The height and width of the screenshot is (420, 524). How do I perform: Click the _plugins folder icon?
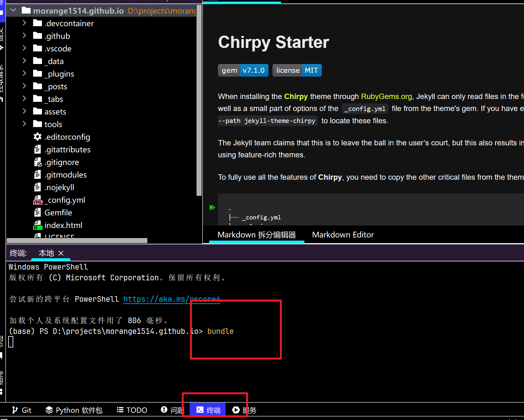38,73
